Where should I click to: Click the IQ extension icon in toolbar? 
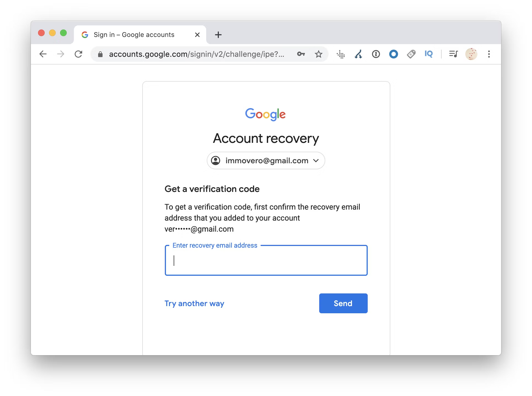[x=429, y=54]
